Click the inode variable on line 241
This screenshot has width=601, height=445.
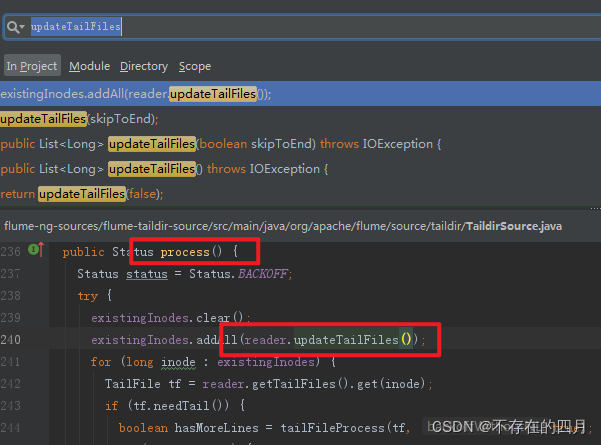point(178,362)
